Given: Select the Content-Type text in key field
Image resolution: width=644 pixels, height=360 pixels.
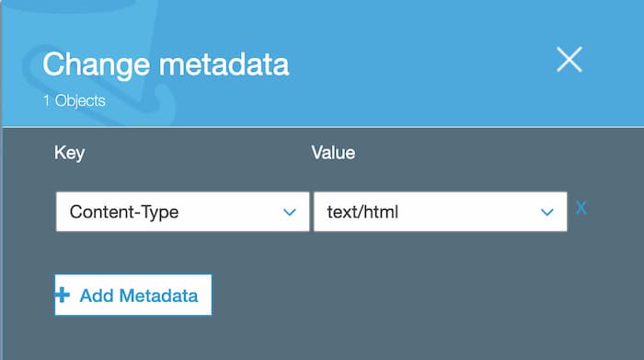Looking at the screenshot, I should pyautogui.click(x=124, y=212).
